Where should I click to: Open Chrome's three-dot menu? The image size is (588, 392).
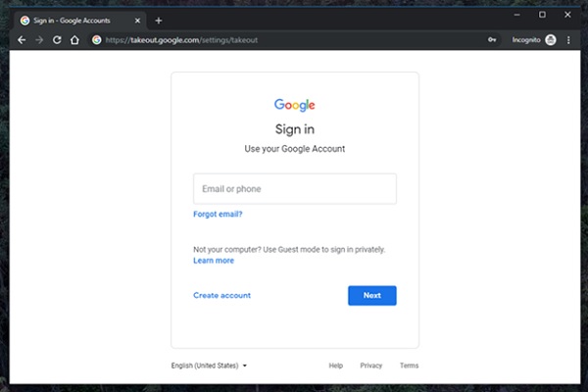click(568, 40)
